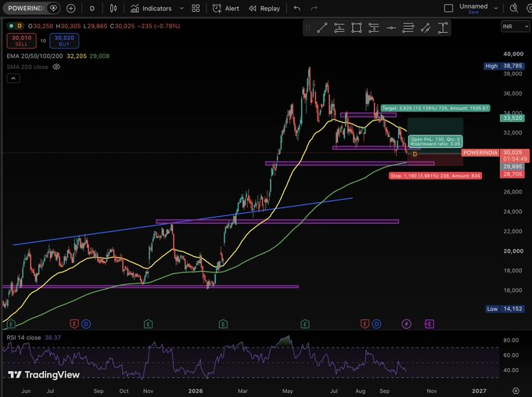This screenshot has height=397, width=532.
Task: Select the parallel lines drawing tool
Action: (408, 28)
